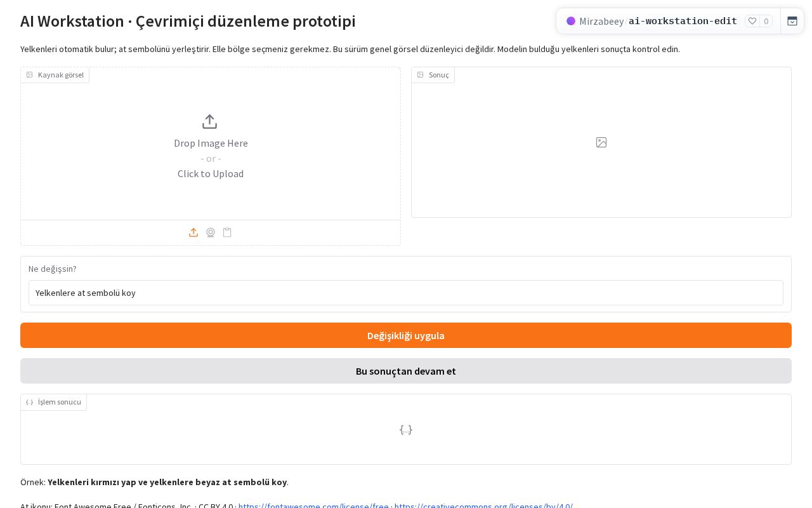
Task: Click the like count 0
Action: [x=766, y=21]
